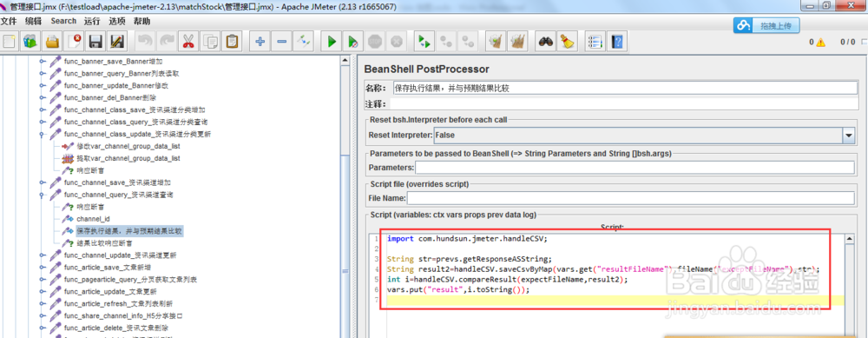Click the File Name input field
868x338 pixels.
tap(631, 198)
